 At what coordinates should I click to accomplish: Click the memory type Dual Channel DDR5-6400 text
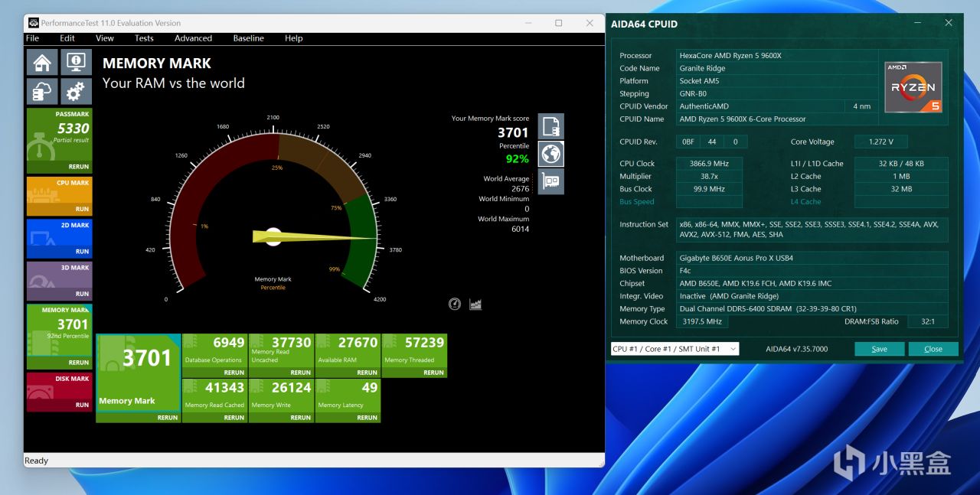point(768,309)
